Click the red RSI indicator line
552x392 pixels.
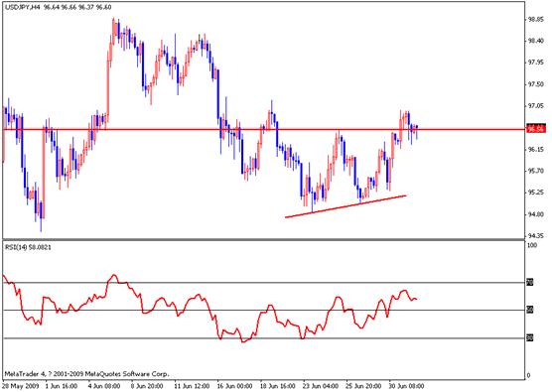coord(210,309)
